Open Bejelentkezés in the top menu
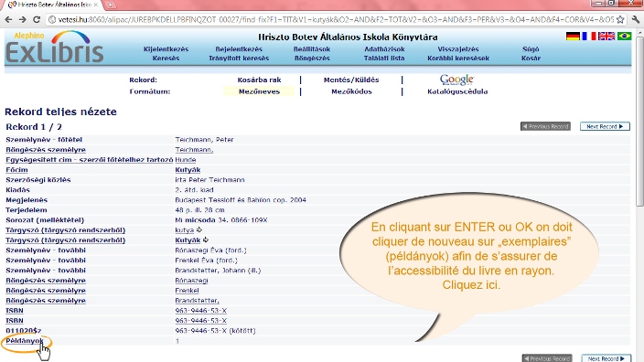 tap(239, 49)
